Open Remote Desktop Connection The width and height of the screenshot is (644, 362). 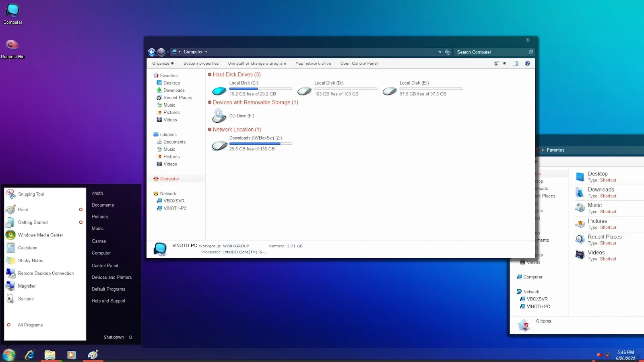click(45, 274)
